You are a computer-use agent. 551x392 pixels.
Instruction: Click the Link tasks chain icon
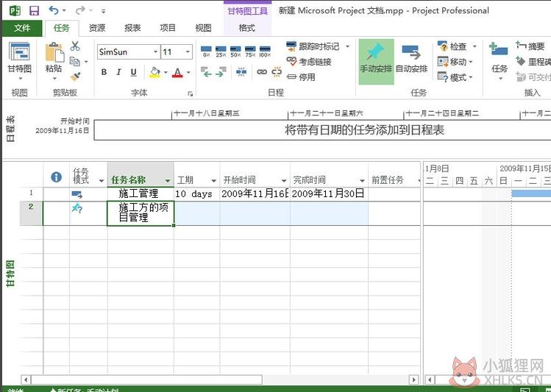262,72
